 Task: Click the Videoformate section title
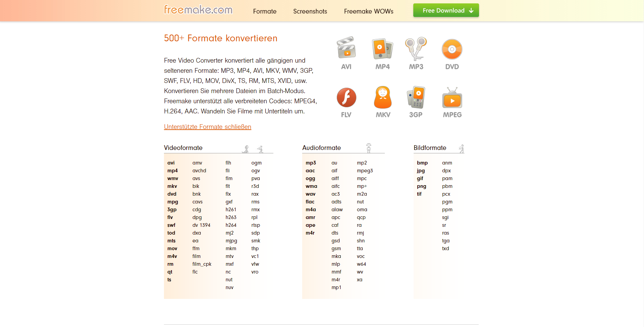pos(183,148)
